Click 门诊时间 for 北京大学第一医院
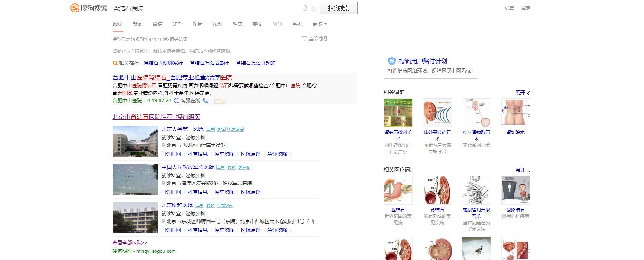 (171, 154)
